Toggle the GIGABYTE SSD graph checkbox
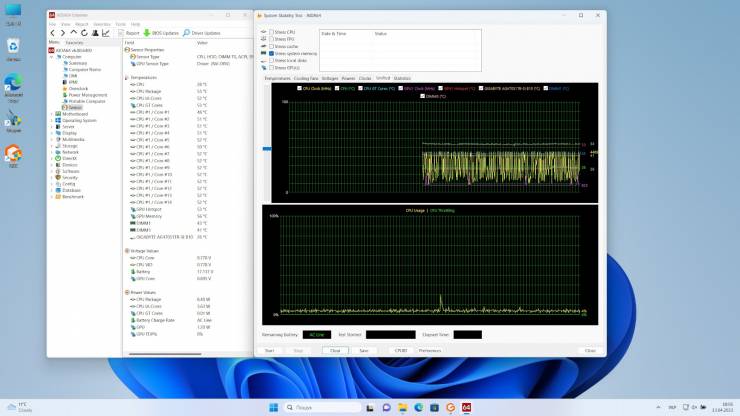The image size is (740, 416). point(481,88)
